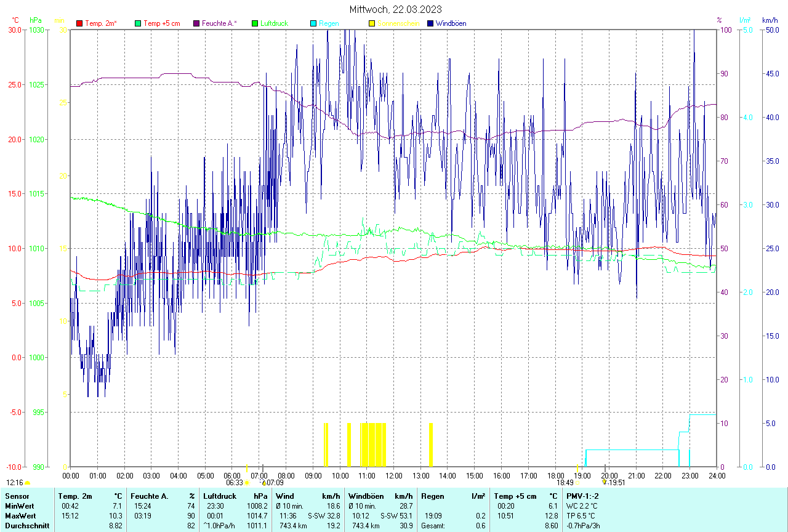The width and height of the screenshot is (788, 532).
Task: Click the 'l/m²' unit label above the rain axis
Action: click(746, 20)
